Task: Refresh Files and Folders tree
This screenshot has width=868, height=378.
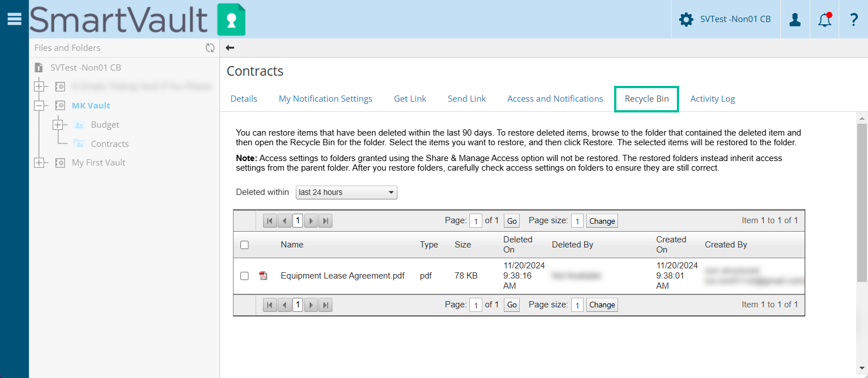Action: pos(210,48)
